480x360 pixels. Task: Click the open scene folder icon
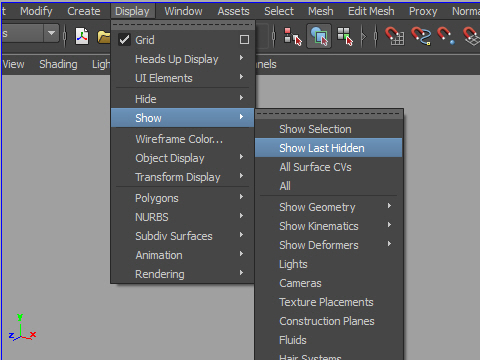pyautogui.click(x=104, y=37)
